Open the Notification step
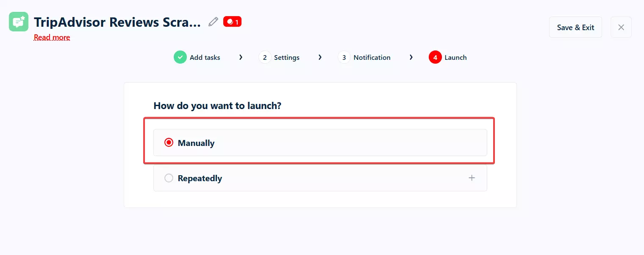Image resolution: width=644 pixels, height=255 pixels. coord(372,57)
